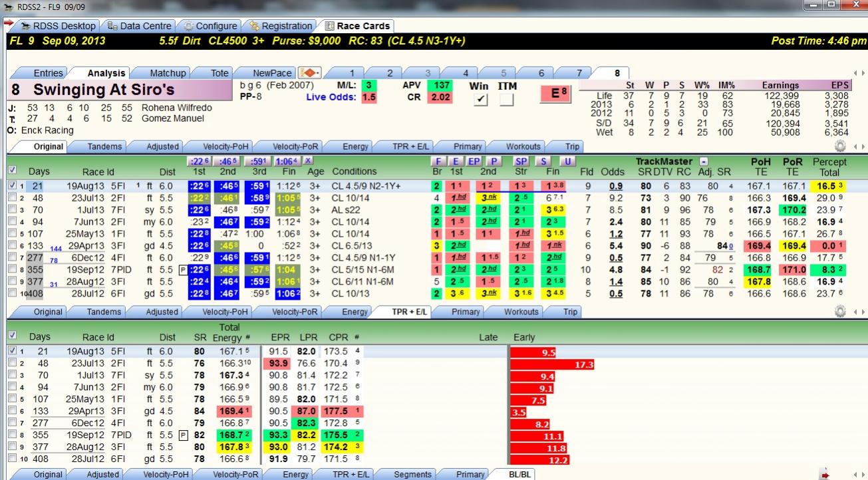Click the :22 6 first-call time button
This screenshot has width=868, height=480.
(199, 161)
